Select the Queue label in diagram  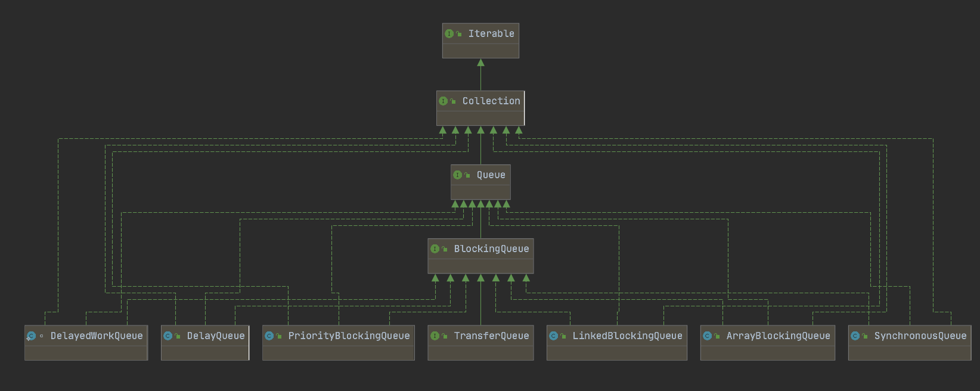pyautogui.click(x=491, y=175)
